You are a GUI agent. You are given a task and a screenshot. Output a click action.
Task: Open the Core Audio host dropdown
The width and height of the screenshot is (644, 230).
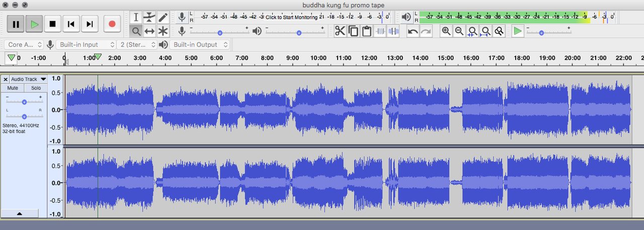25,45
